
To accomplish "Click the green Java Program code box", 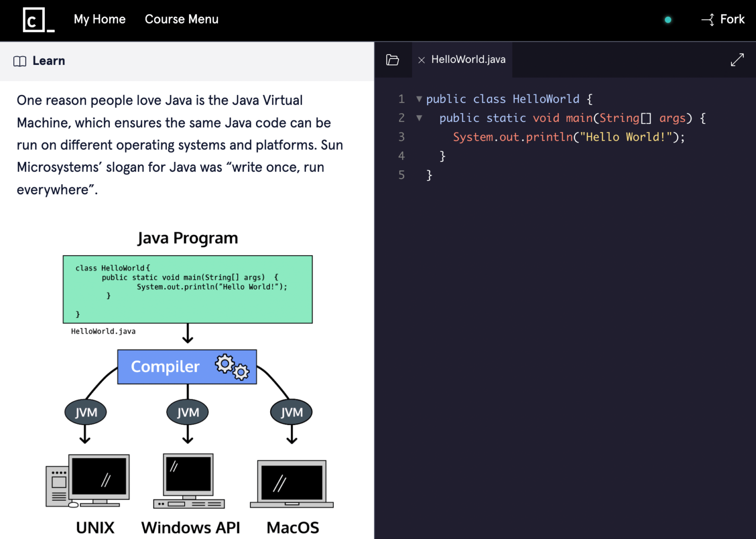I will pyautogui.click(x=188, y=289).
